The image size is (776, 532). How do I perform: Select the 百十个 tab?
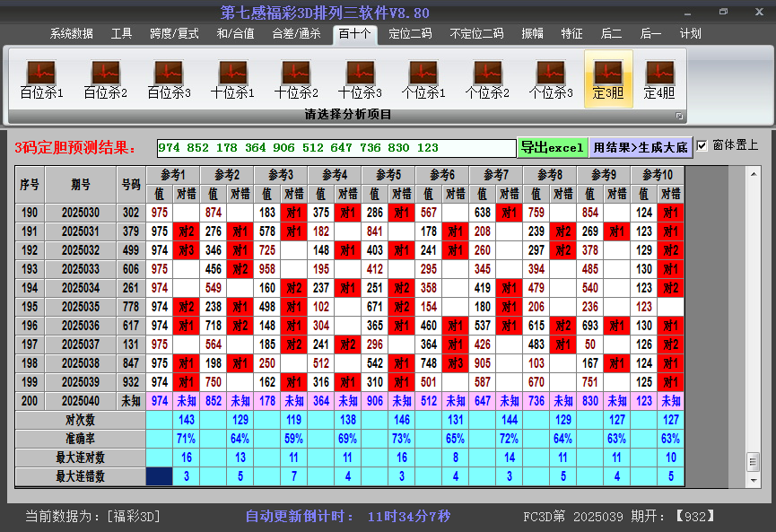tap(355, 34)
